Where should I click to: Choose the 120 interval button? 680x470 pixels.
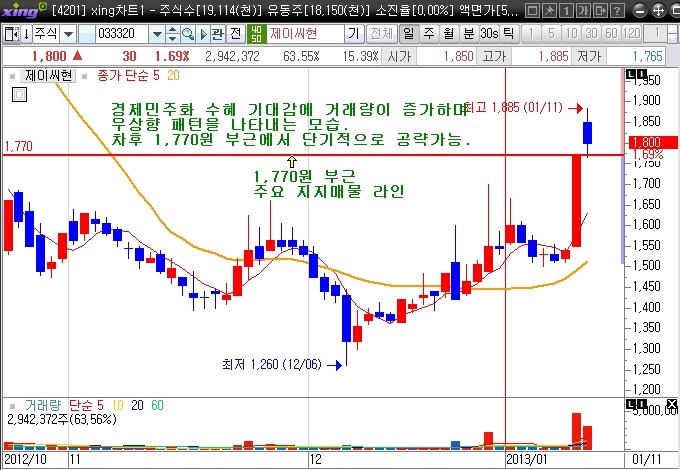click(631, 34)
